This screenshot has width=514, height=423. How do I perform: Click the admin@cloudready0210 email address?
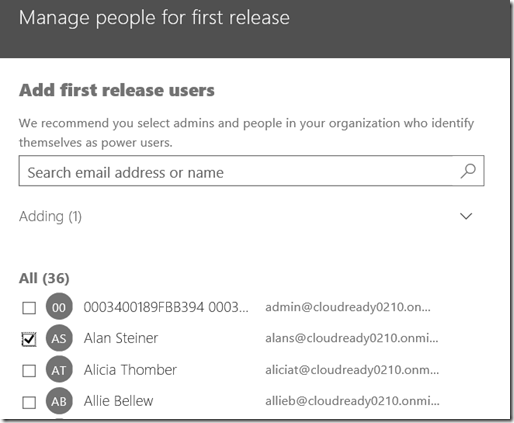point(348,307)
